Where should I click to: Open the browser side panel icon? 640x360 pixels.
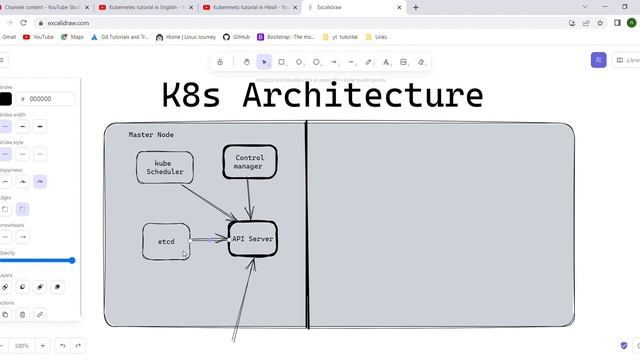click(x=617, y=23)
